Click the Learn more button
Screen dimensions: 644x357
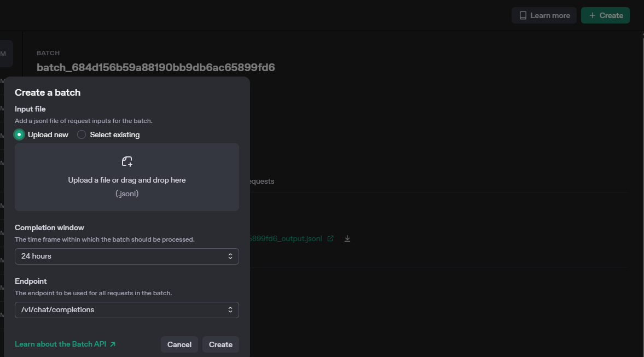(x=544, y=15)
